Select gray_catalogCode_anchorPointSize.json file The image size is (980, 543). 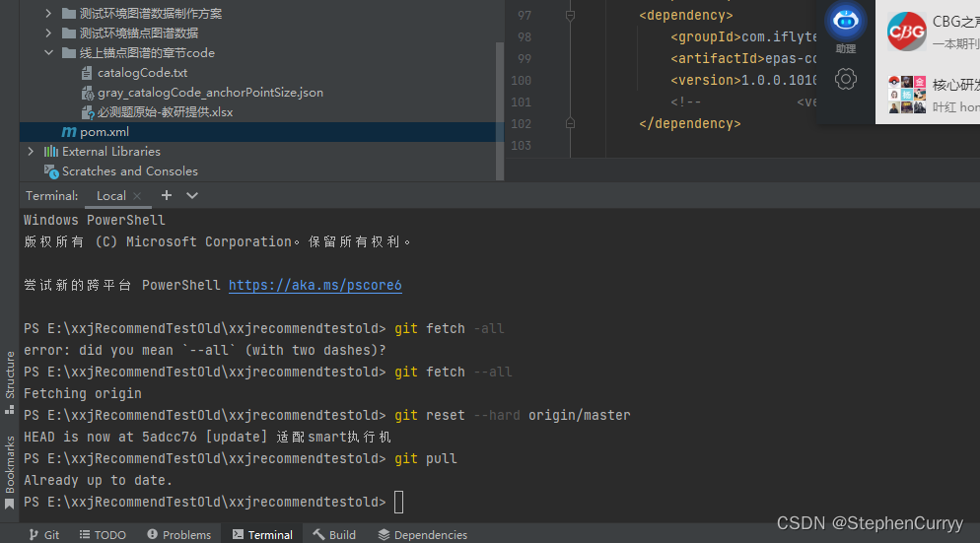pos(210,93)
